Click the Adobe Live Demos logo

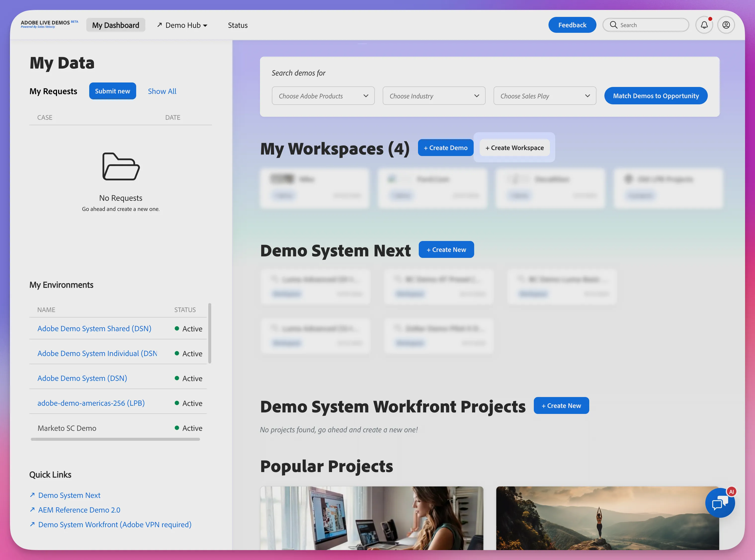[x=49, y=24]
